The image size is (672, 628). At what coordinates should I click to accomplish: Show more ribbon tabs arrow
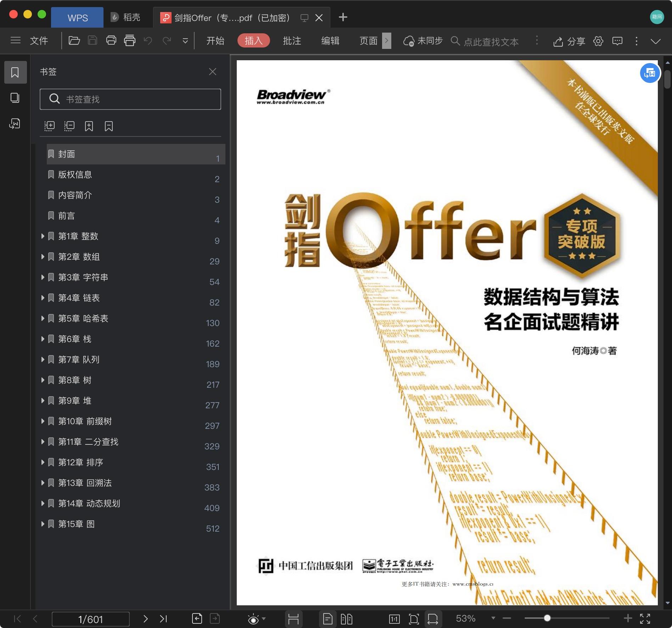(387, 41)
